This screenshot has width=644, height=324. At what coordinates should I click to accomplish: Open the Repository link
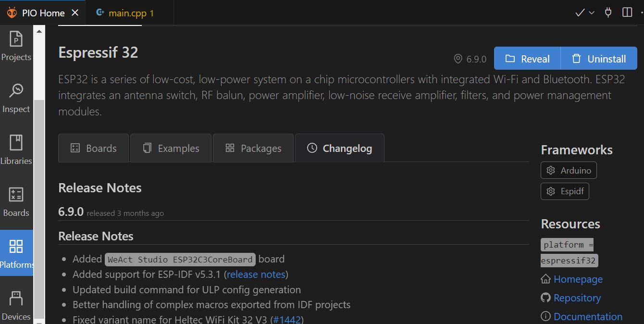coord(577,298)
